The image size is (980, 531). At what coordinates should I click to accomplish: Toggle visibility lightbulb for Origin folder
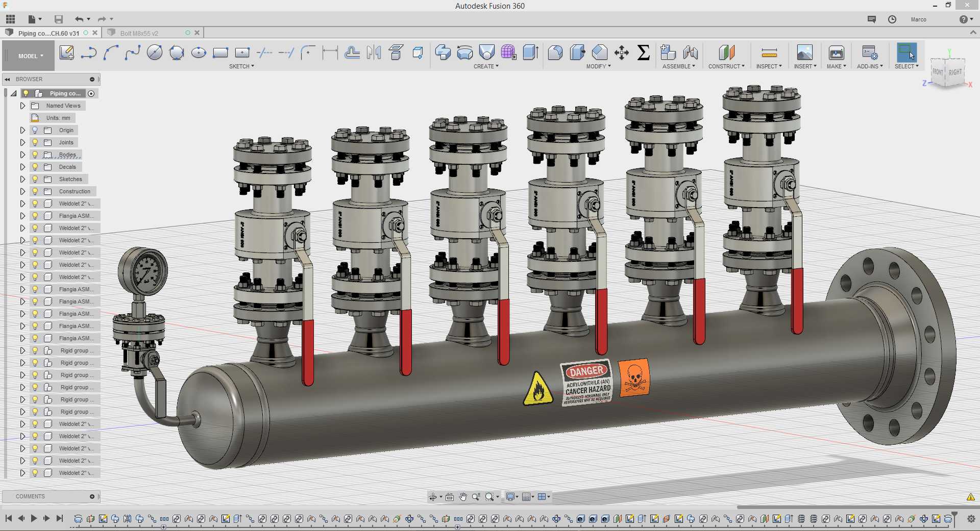35,130
